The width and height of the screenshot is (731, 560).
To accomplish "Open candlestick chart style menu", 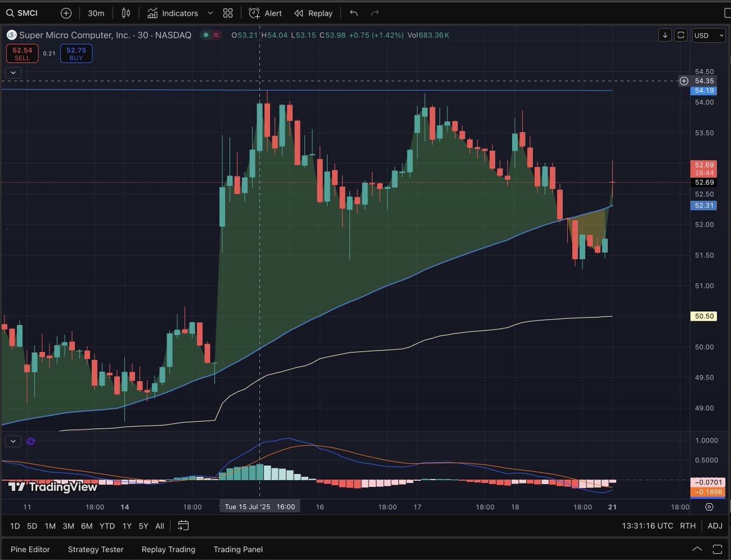I will pos(126,13).
